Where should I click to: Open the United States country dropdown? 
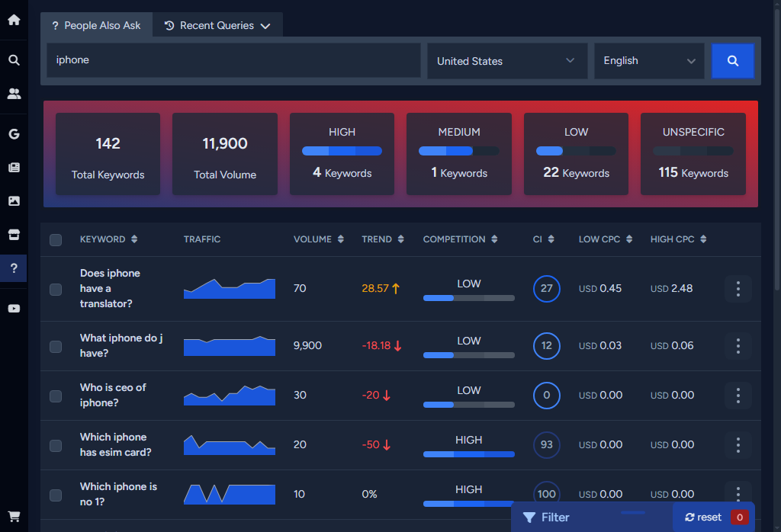[507, 61]
